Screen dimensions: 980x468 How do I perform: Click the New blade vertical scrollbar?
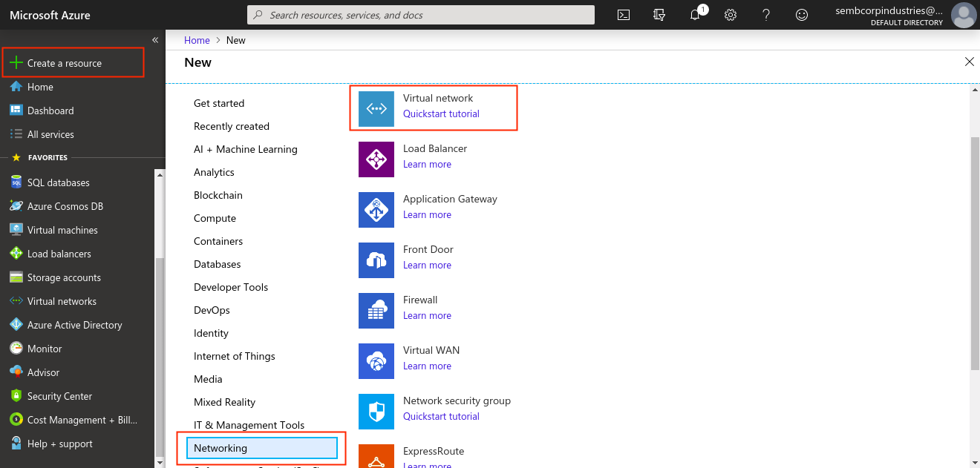tap(975, 252)
